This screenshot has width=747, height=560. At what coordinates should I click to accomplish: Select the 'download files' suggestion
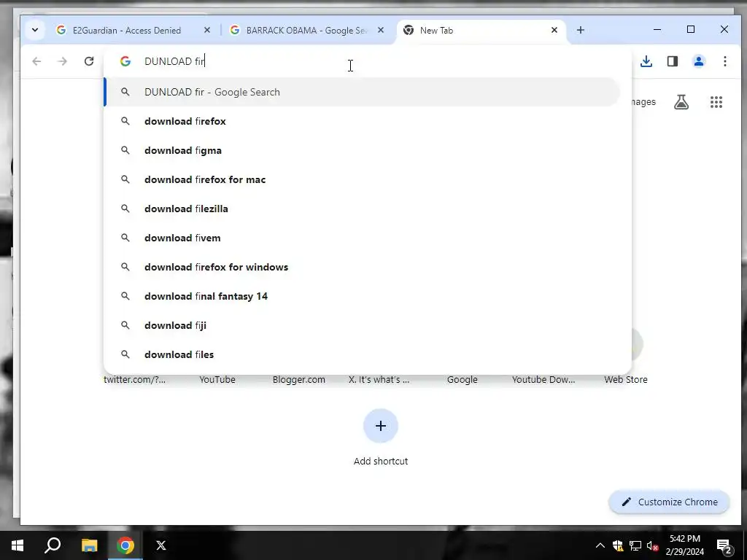(362, 354)
